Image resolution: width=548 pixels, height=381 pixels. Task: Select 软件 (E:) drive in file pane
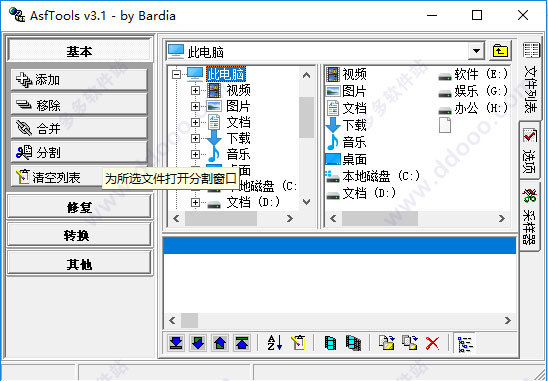point(473,74)
